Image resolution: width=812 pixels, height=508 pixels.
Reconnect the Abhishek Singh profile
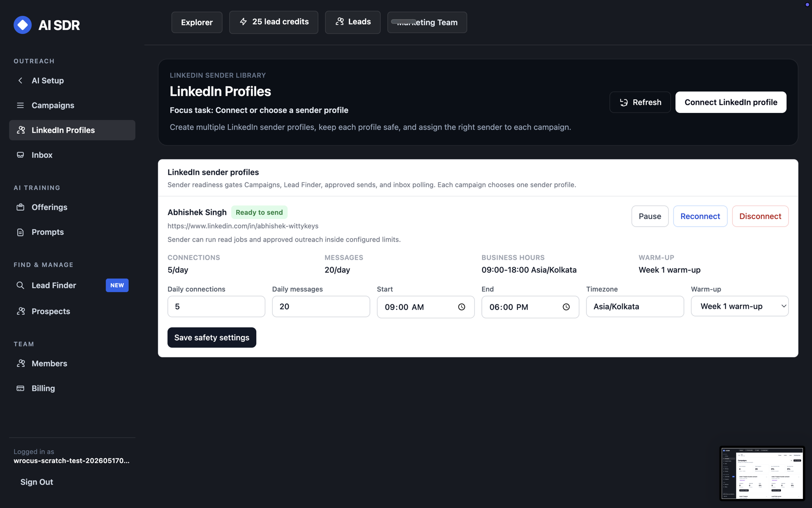[700, 216]
